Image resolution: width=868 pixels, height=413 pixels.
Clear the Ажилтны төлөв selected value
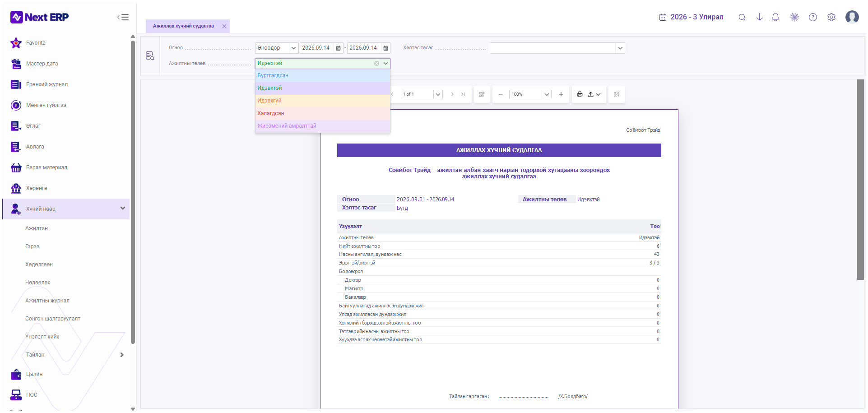[376, 64]
